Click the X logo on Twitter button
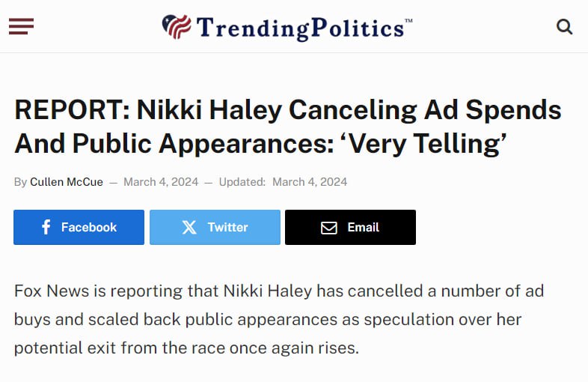The width and height of the screenshot is (588, 382). (189, 227)
